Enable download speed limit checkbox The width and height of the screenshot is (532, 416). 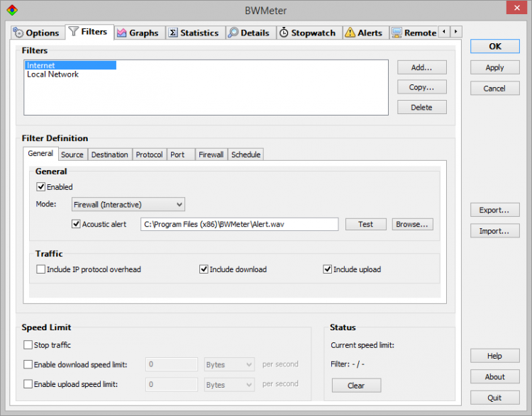[28, 364]
